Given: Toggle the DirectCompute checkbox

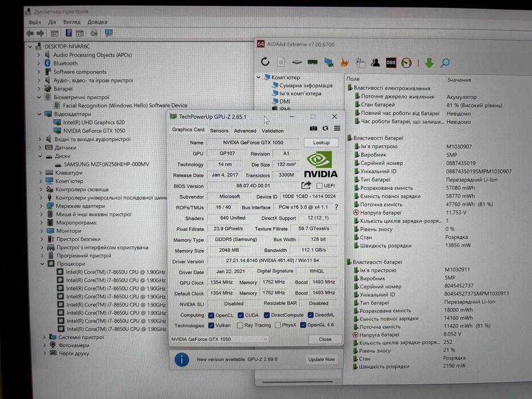Looking at the screenshot, I should (x=267, y=315).
